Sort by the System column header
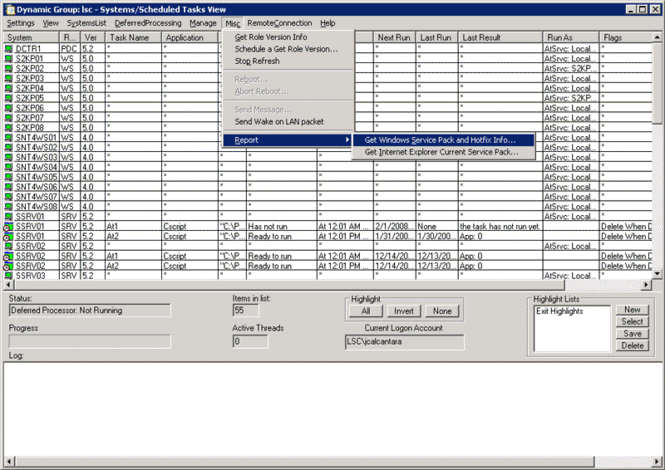The image size is (665, 470). [31, 37]
